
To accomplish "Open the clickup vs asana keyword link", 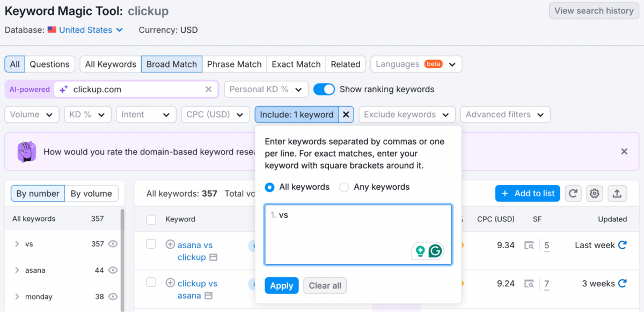I will (197, 289).
